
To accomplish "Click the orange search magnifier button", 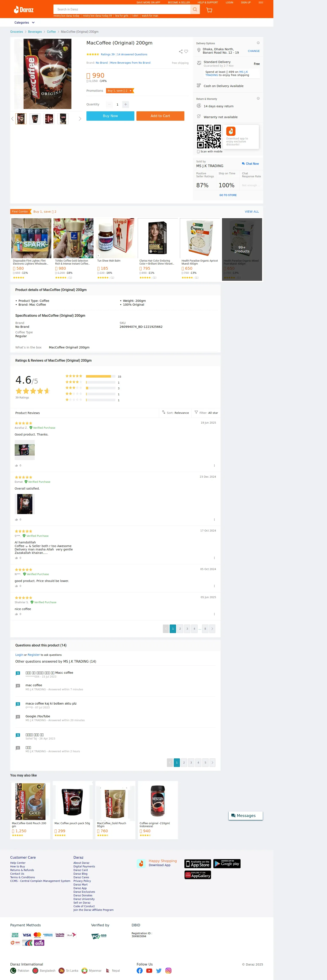I will pos(195,10).
